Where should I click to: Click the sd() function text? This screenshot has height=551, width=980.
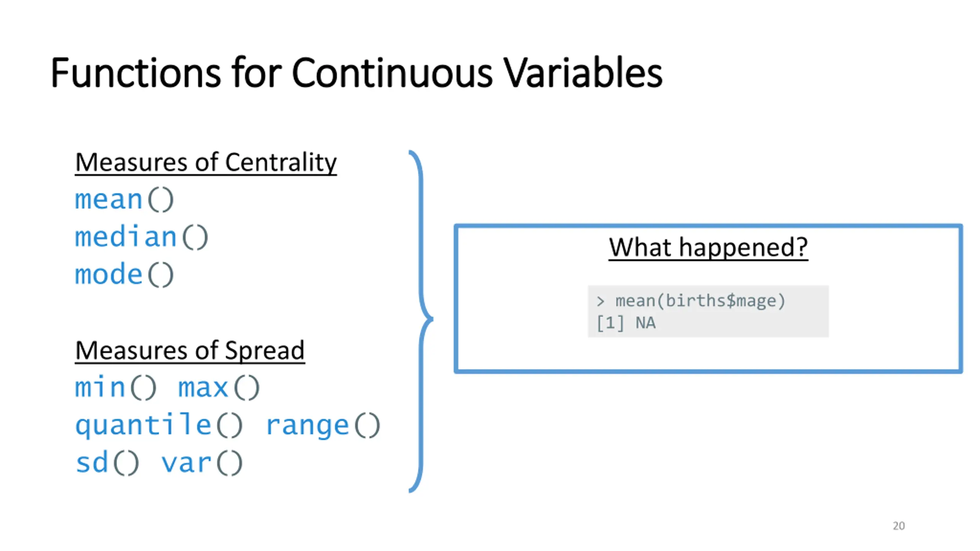pyautogui.click(x=108, y=463)
